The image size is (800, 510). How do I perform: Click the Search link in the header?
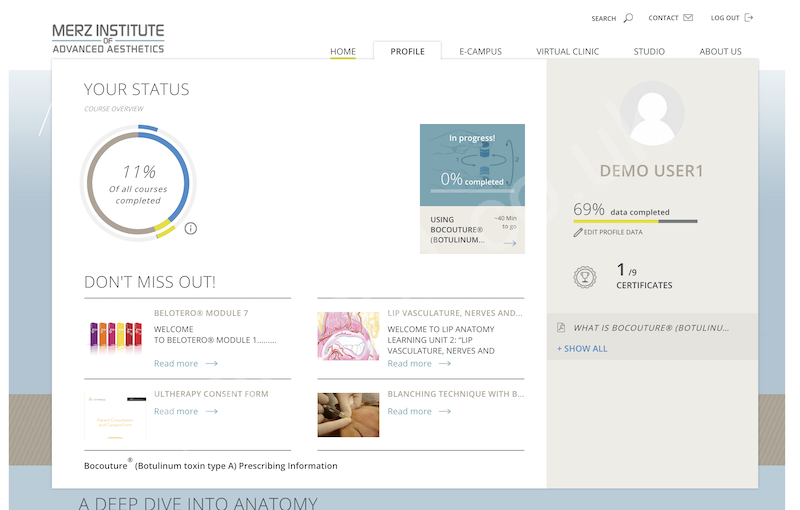(x=604, y=18)
